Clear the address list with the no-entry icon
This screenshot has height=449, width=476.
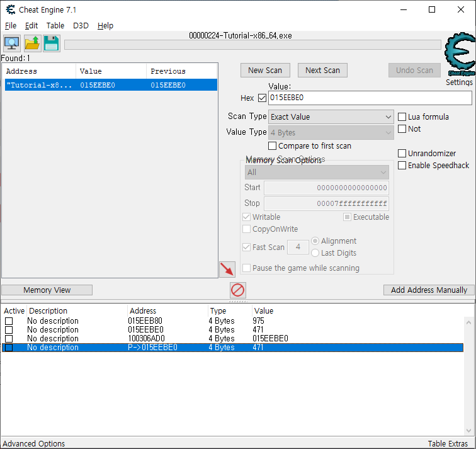pos(238,290)
